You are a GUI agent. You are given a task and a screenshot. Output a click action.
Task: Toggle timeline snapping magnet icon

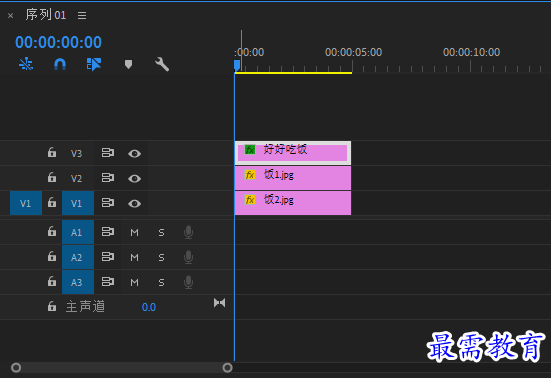pyautogui.click(x=60, y=64)
